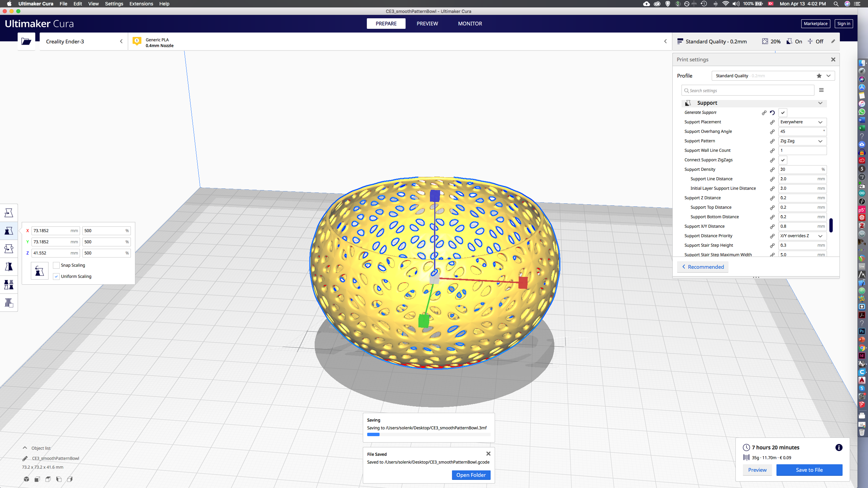Open Per Model Settings tool
Viewport: 868px width, 488px height.
point(9,285)
